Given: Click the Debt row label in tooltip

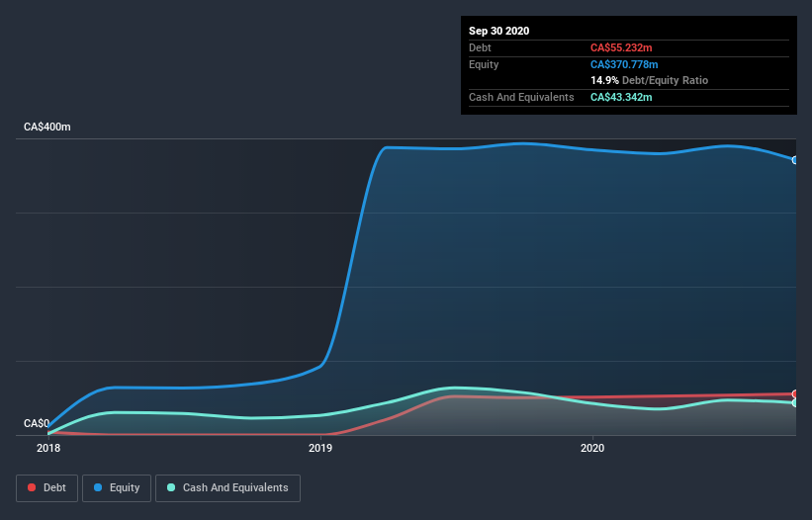Looking at the screenshot, I should pos(480,47).
